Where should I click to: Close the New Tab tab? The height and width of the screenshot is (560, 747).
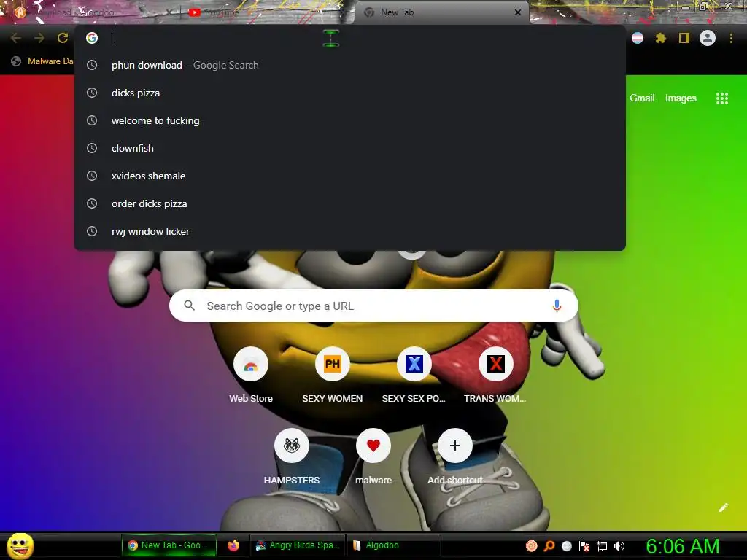(x=518, y=12)
